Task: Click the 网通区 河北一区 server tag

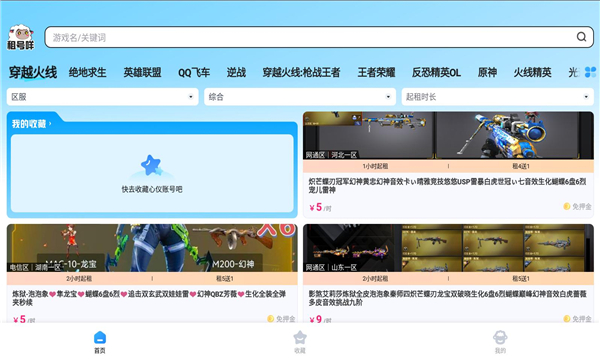Action: click(331, 155)
